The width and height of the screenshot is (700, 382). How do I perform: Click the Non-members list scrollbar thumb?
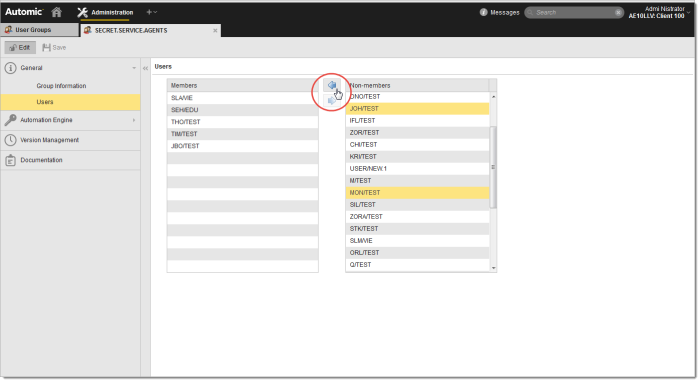click(x=493, y=167)
